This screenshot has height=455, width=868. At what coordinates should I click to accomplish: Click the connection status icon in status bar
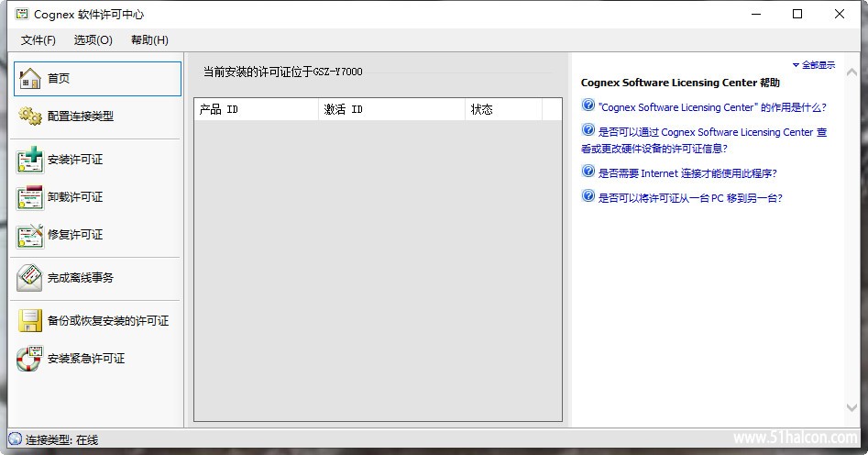coord(15,438)
